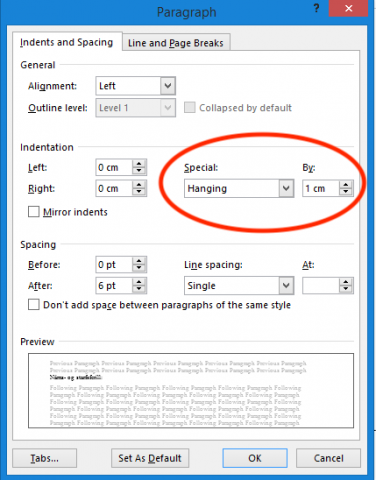Close the Paragraph dialog with X
Image resolution: width=376 pixels, height=480 pixels.
(x=348, y=8)
